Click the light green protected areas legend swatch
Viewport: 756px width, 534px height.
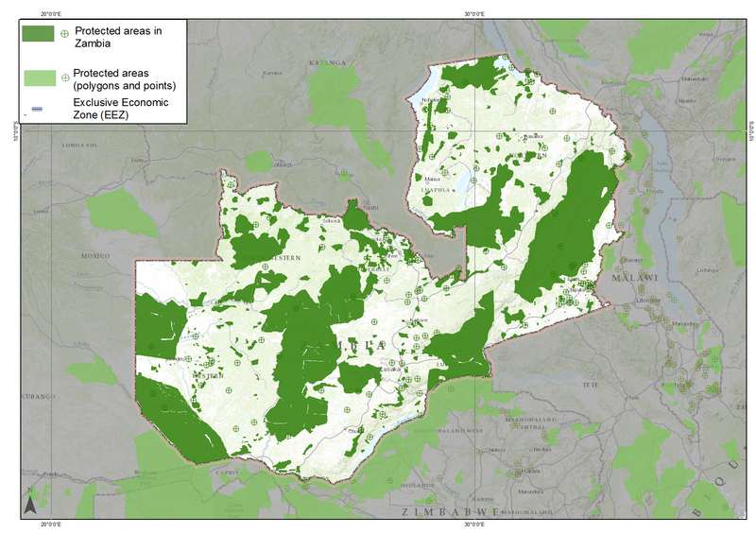41,78
